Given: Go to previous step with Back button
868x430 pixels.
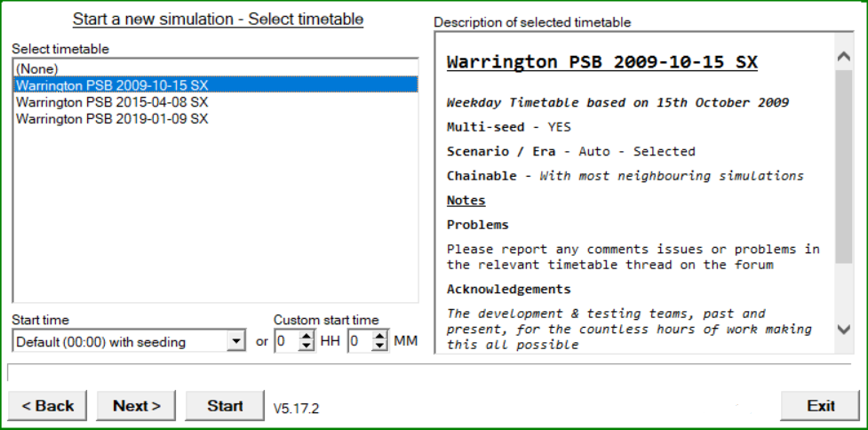Looking at the screenshot, I should tap(48, 406).
